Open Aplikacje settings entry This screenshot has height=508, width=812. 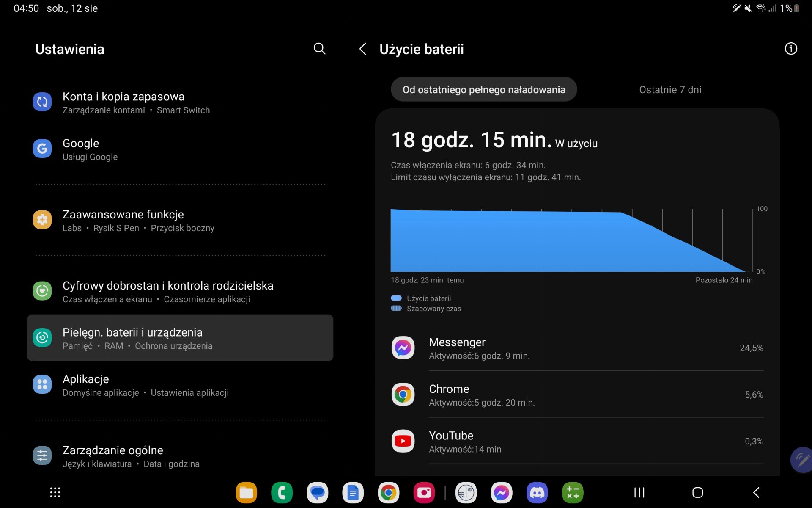tap(180, 385)
